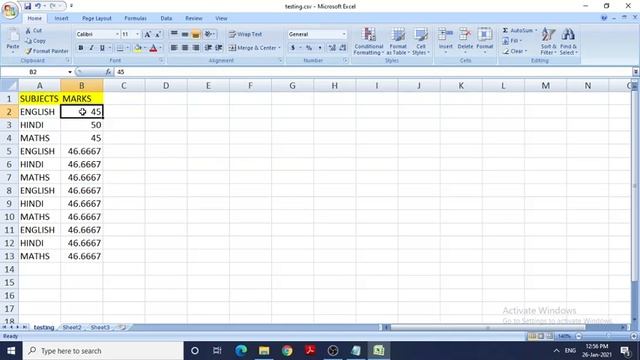The image size is (640, 360).
Task: Click the Copy command
Action: (36, 41)
